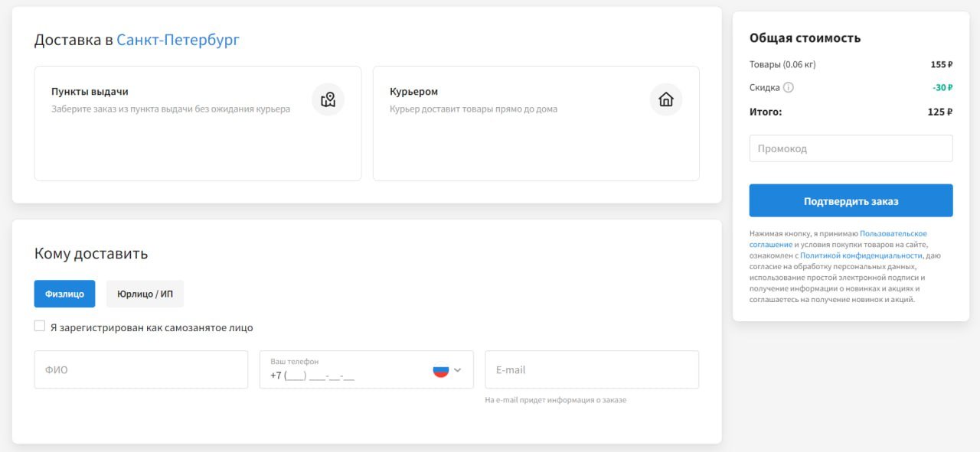Expand the phone country code dropdown arrow
Screen dimensions: 980x452
pos(458,370)
